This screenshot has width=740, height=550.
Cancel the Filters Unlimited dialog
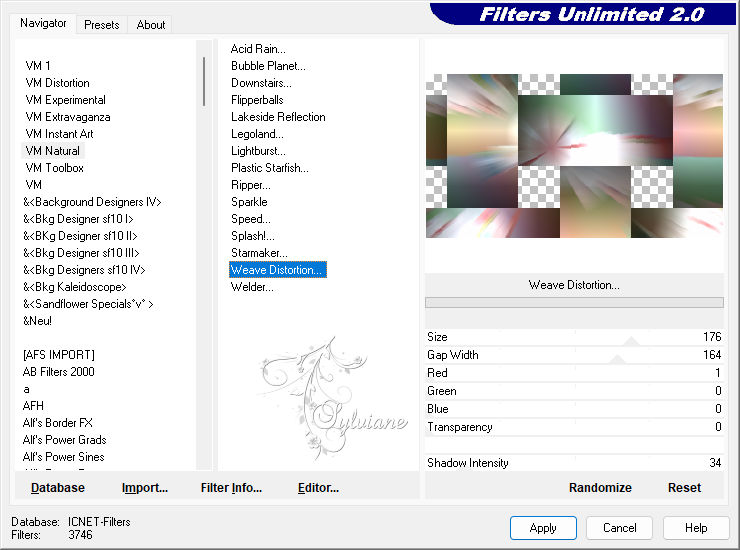(x=619, y=527)
